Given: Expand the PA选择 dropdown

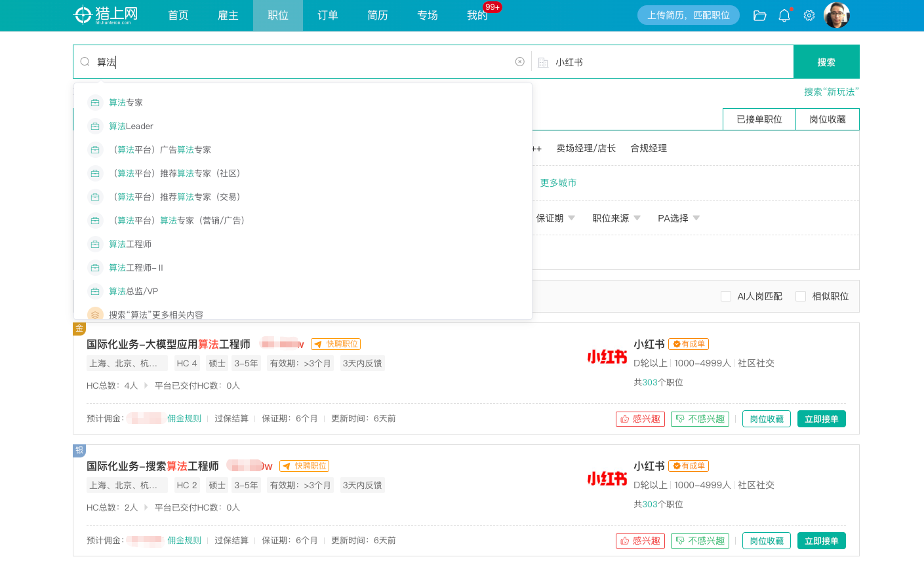Looking at the screenshot, I should [679, 218].
